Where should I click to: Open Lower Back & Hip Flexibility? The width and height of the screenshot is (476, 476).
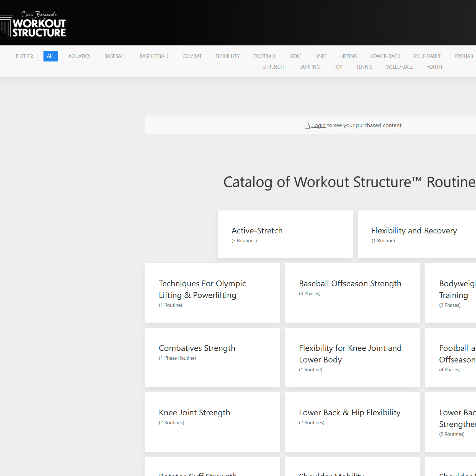352,422
